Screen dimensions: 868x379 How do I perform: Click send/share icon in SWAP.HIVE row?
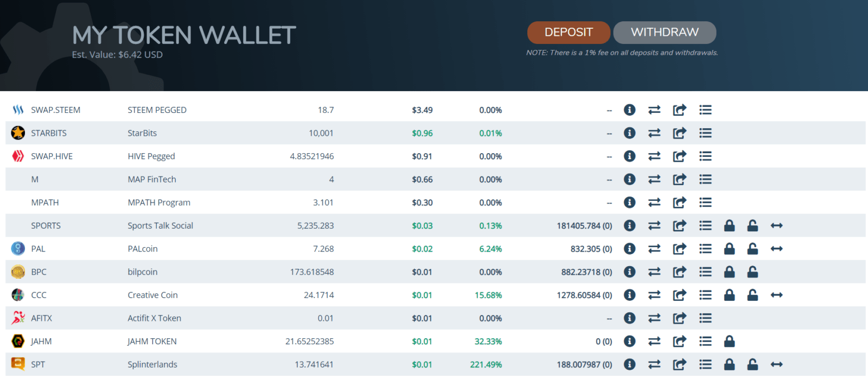tap(679, 156)
